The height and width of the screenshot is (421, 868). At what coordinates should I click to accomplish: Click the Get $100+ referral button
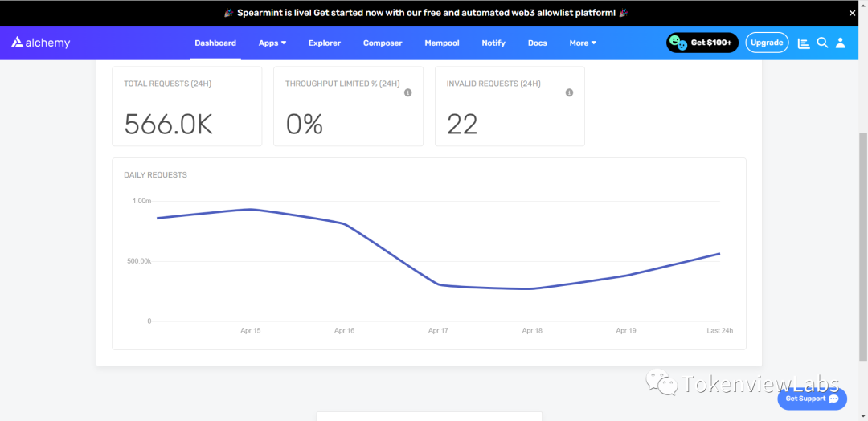pyautogui.click(x=702, y=43)
